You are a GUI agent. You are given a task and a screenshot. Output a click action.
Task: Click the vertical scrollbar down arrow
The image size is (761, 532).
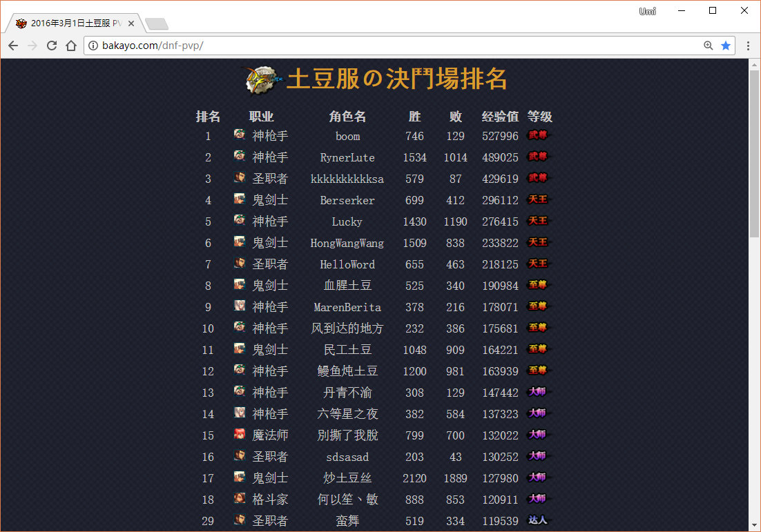point(754,526)
